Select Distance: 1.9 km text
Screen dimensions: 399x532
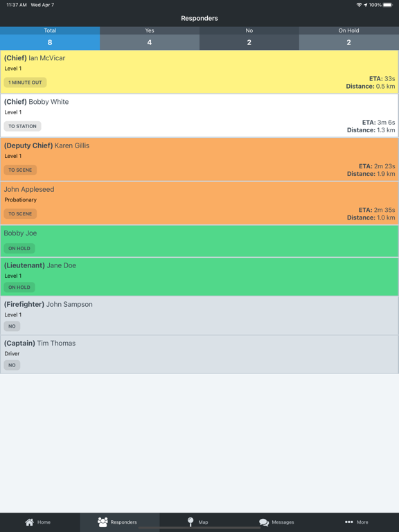click(x=371, y=174)
